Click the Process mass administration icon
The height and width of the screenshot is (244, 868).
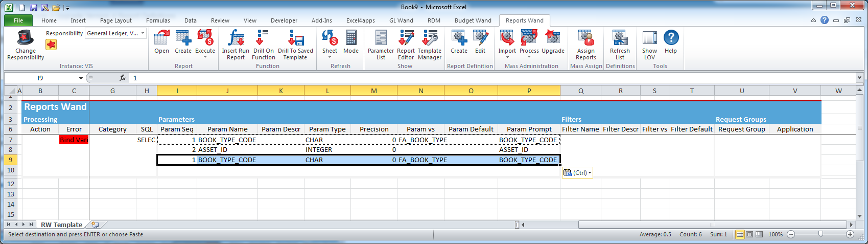529,38
